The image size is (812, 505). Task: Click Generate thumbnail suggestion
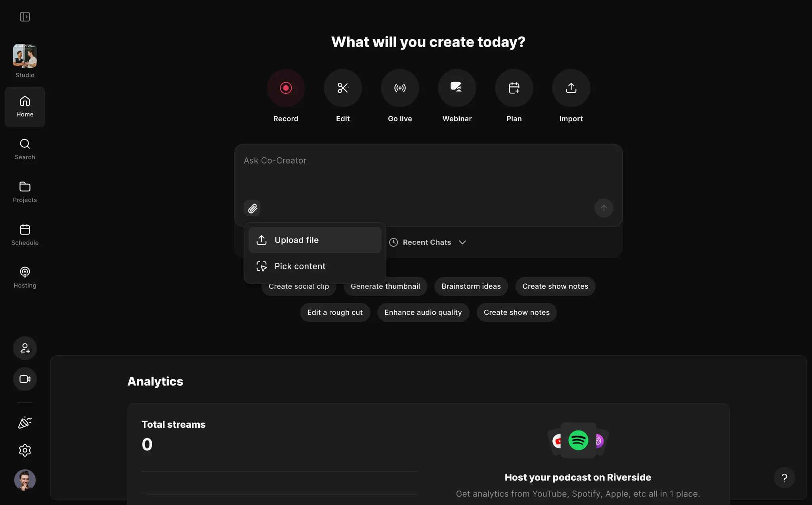coord(385,286)
